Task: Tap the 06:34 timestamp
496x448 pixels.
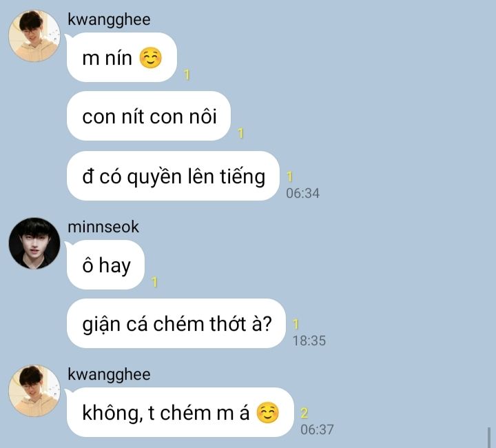Action: coord(302,193)
